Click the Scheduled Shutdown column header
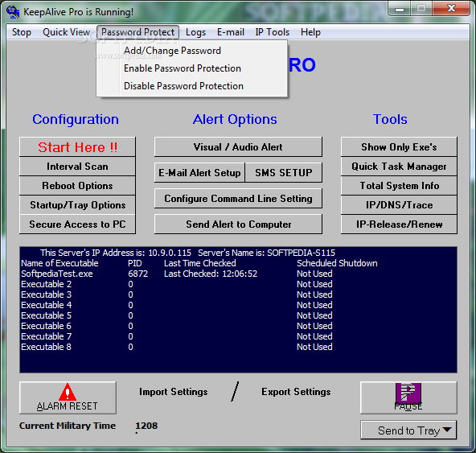This screenshot has height=453, width=476. pos(337,263)
